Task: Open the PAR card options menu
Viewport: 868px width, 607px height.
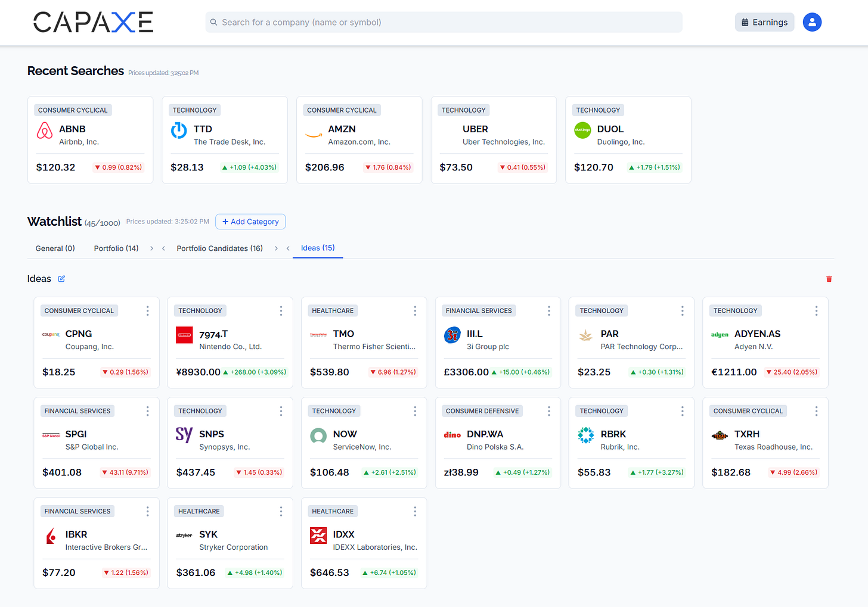Action: pos(683,311)
